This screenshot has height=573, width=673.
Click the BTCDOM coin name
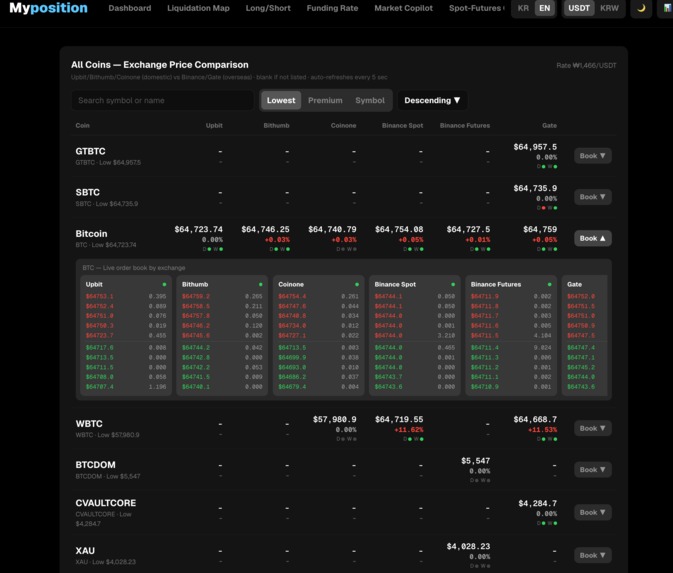click(x=95, y=465)
